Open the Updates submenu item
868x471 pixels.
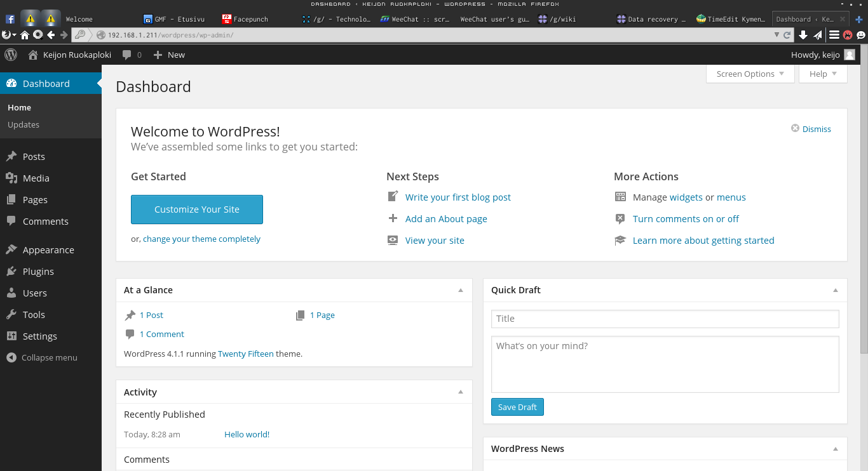tap(24, 124)
